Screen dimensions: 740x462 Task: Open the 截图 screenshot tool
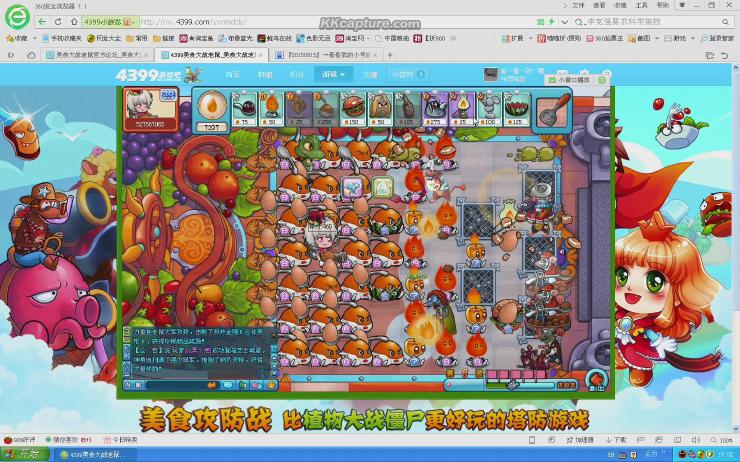(645, 38)
